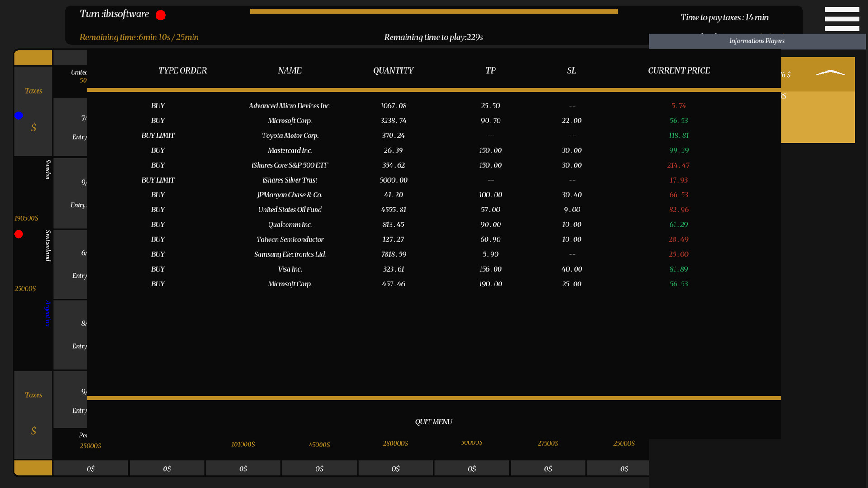Select the iShares Silver Trust order
The width and height of the screenshot is (868, 488).
290,180
